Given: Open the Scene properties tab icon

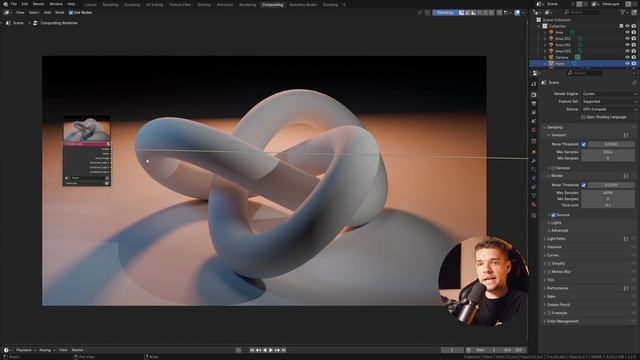Looking at the screenshot, I should coord(533,121).
